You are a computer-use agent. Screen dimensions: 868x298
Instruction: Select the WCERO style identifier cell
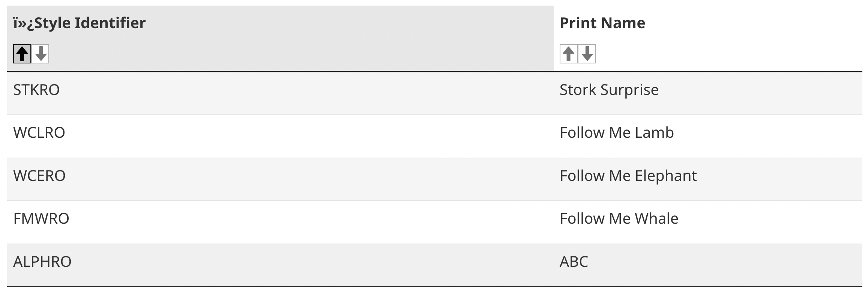point(39,176)
